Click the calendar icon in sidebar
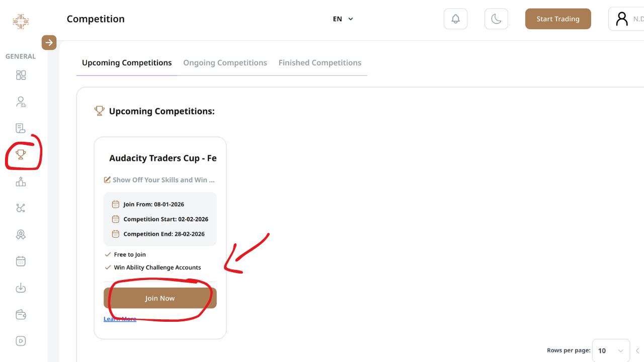Screen dimensions: 644x362 click(21, 261)
